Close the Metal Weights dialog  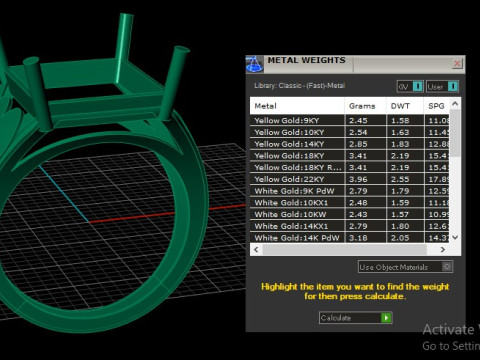pos(457,63)
